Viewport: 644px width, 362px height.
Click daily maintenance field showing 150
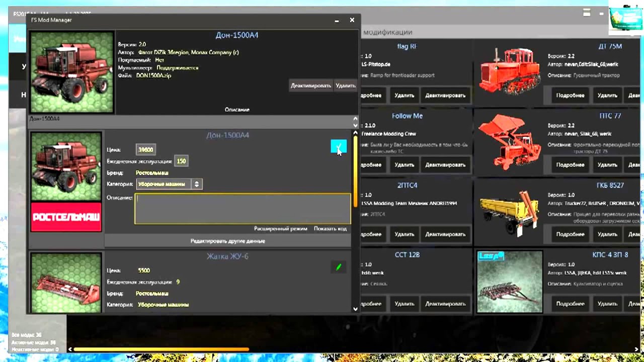click(181, 161)
